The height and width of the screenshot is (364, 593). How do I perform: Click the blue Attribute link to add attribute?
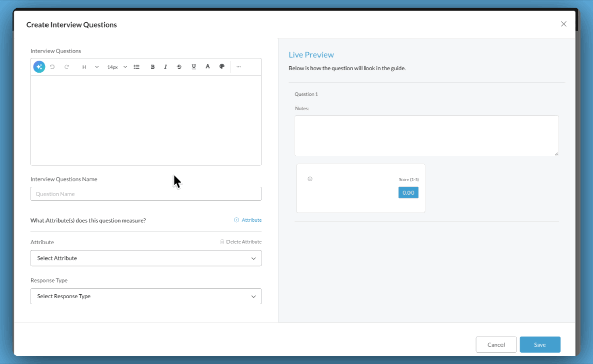pyautogui.click(x=248, y=220)
